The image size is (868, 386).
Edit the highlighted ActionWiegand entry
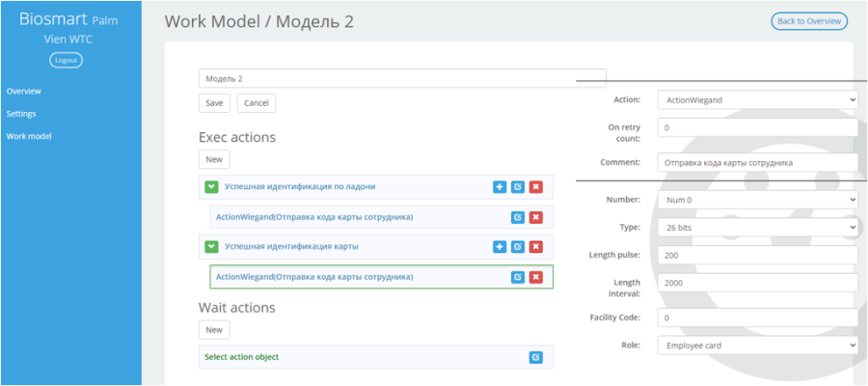pos(518,277)
